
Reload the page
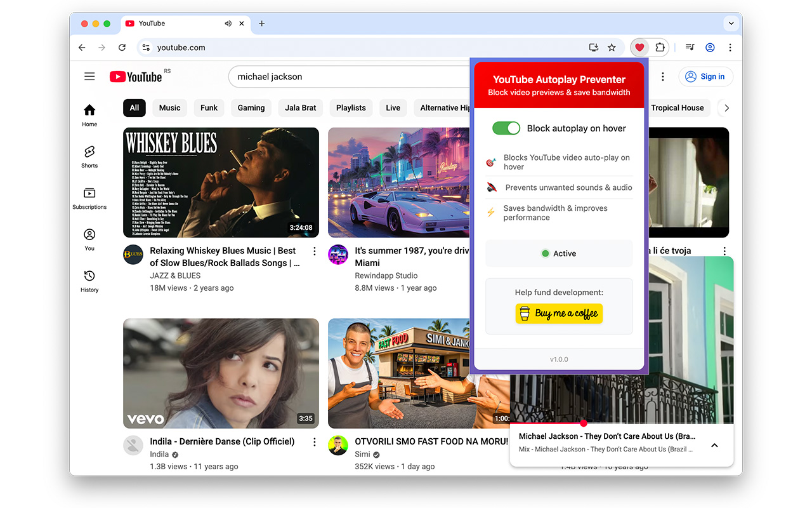tap(122, 48)
